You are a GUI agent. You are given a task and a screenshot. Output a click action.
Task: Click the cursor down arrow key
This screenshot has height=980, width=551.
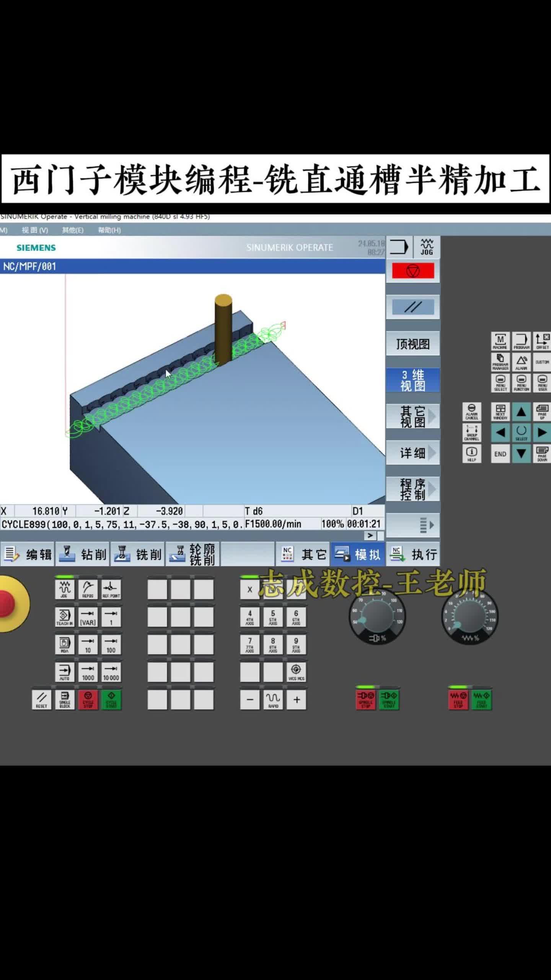coord(521,454)
